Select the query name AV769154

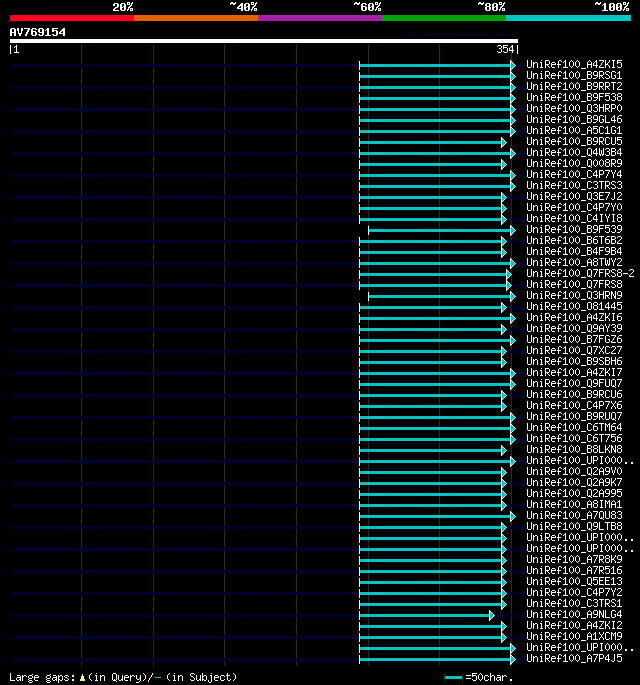pos(38,32)
